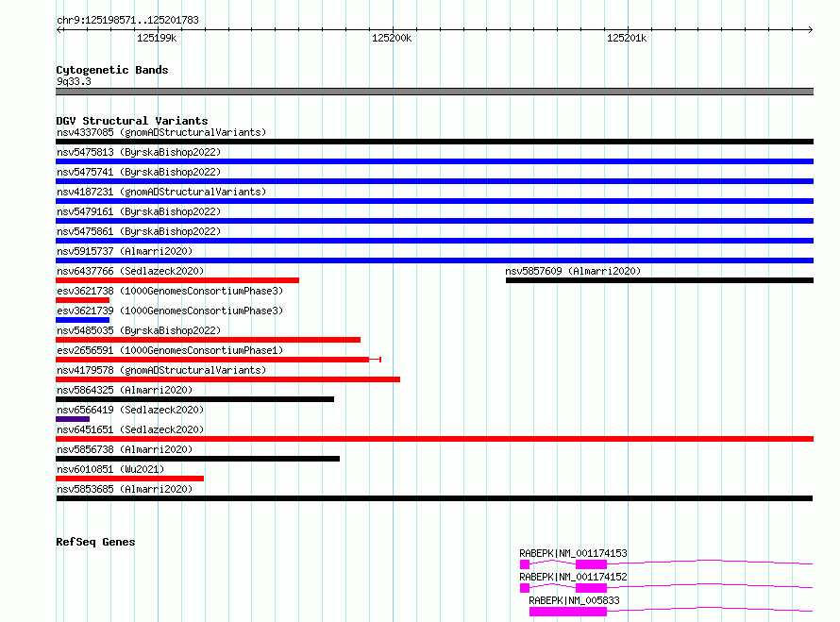Click the chr9:125198571..125201783 coordinates label

[x=127, y=20]
